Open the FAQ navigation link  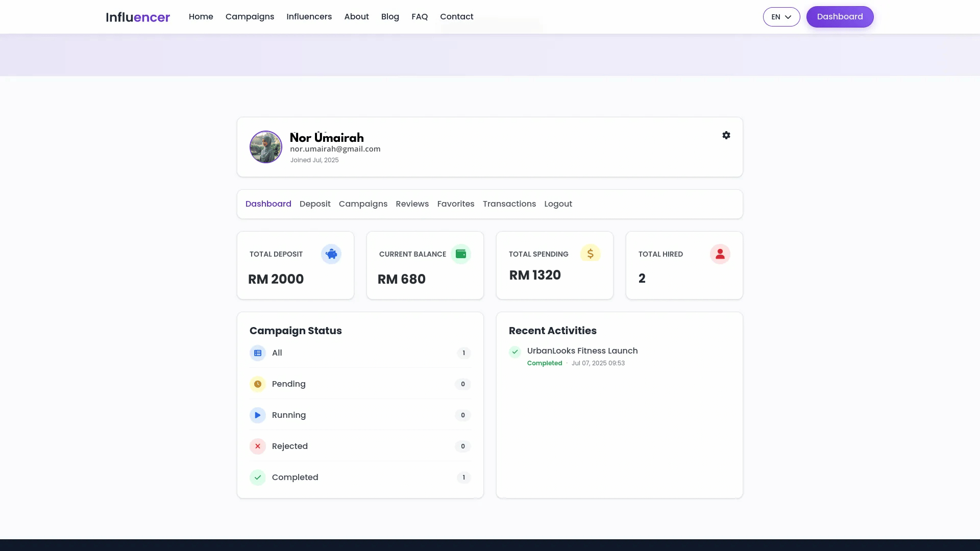pyautogui.click(x=419, y=17)
